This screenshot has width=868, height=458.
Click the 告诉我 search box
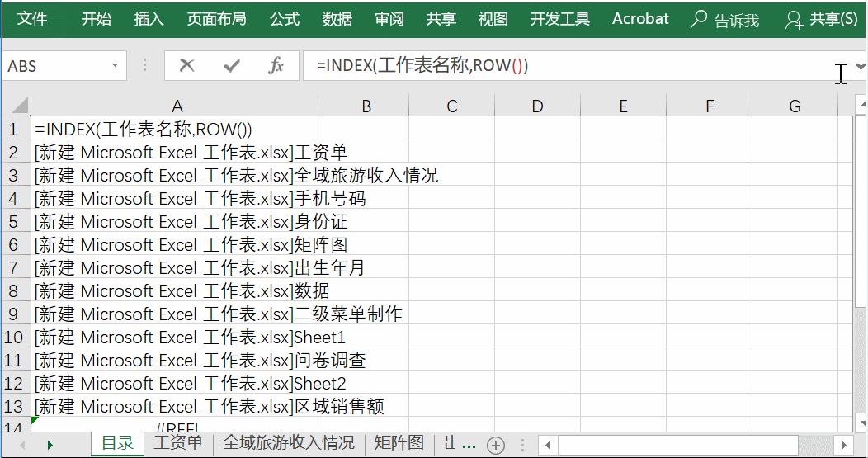click(x=737, y=21)
